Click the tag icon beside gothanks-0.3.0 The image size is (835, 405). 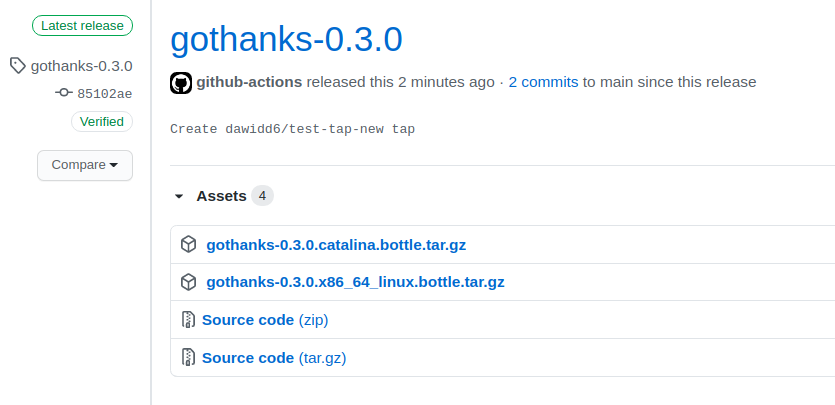tap(18, 66)
